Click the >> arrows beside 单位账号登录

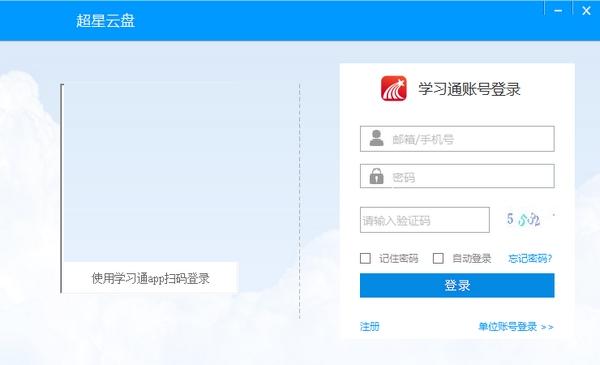tap(547, 327)
